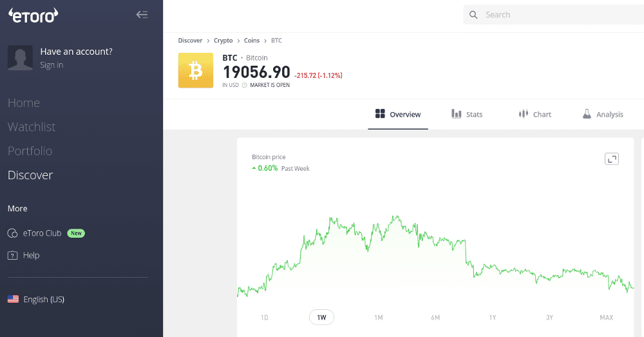Image resolution: width=644 pixels, height=337 pixels.
Task: Click the IN USD label
Action: coord(231,85)
